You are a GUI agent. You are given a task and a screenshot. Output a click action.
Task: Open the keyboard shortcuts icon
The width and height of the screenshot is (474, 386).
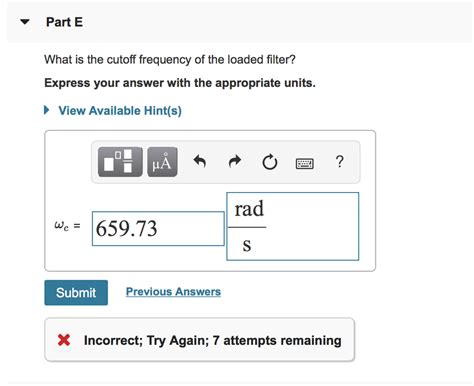(x=305, y=163)
